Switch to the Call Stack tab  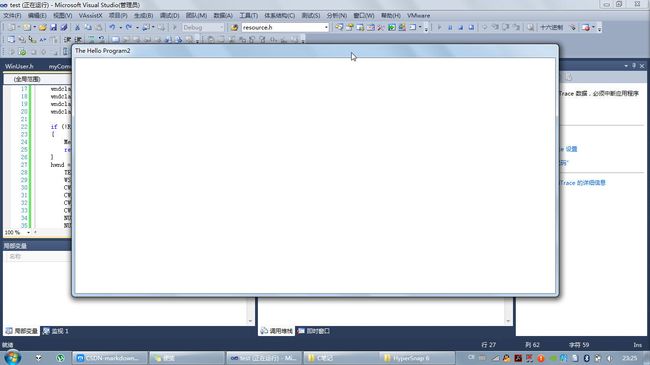click(x=276, y=331)
